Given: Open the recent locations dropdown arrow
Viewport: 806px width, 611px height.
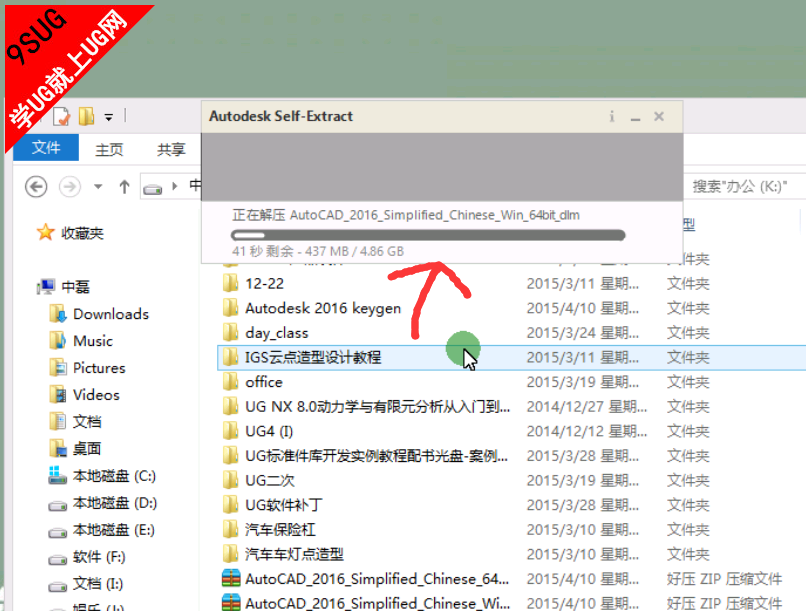Looking at the screenshot, I should (98, 187).
